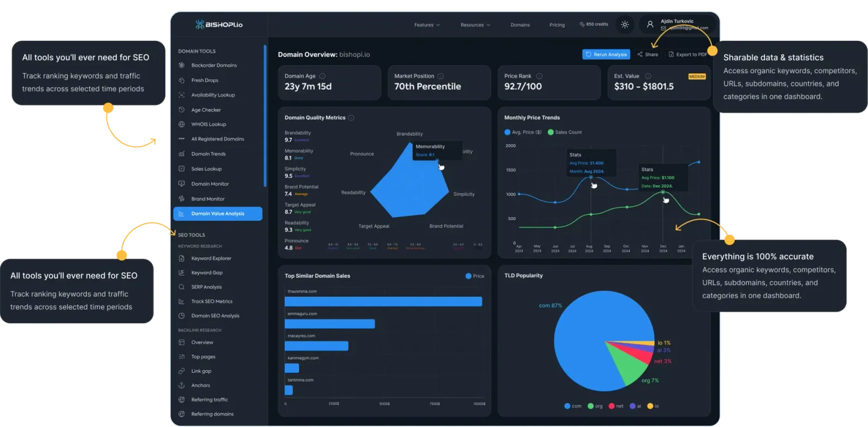Click the Track SEO Metrics icon
This screenshot has width=868, height=427.
(x=182, y=302)
